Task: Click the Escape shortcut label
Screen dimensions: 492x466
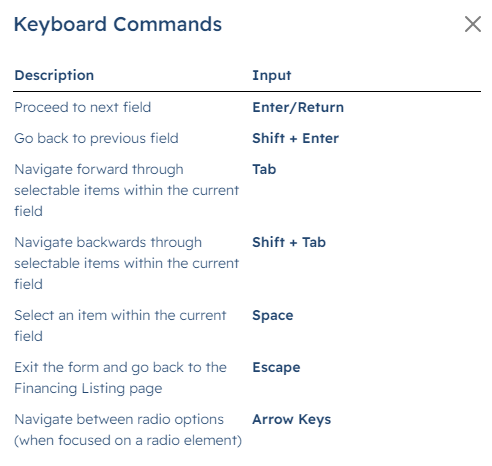Action: pos(276,367)
